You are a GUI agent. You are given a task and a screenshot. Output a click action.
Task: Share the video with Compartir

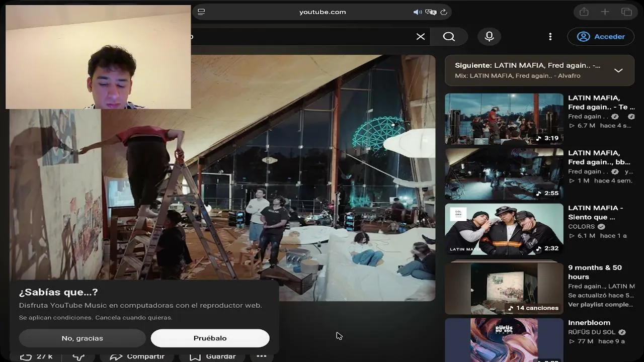(x=137, y=356)
